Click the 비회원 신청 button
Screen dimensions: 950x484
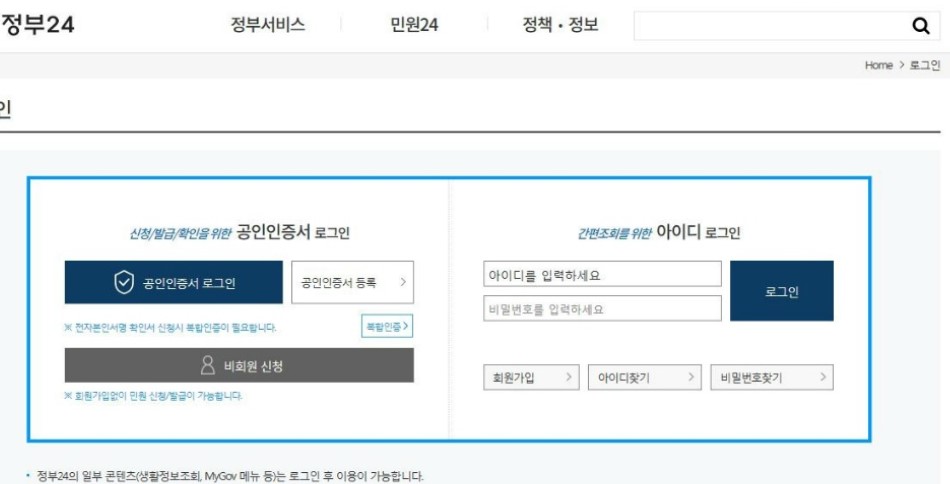[239, 365]
